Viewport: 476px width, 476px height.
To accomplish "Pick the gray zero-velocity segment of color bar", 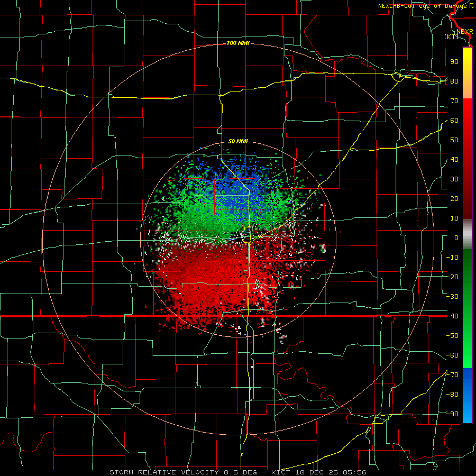I will coord(467,234).
